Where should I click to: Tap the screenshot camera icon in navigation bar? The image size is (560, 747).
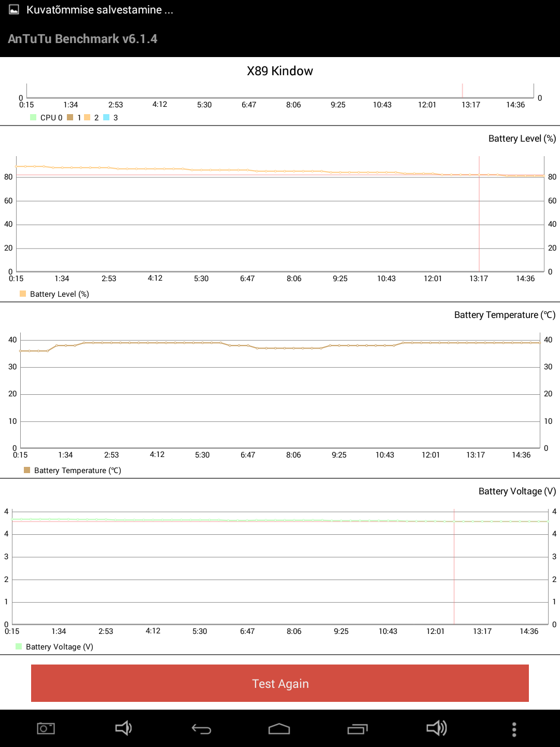pos(46,728)
